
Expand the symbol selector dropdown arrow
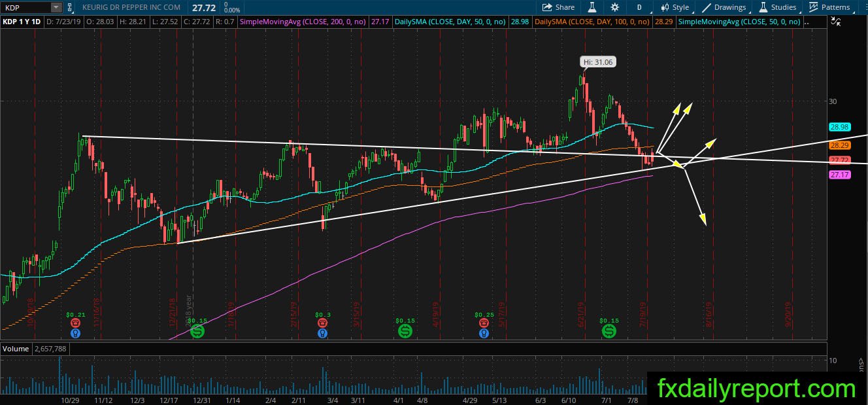tap(57, 7)
